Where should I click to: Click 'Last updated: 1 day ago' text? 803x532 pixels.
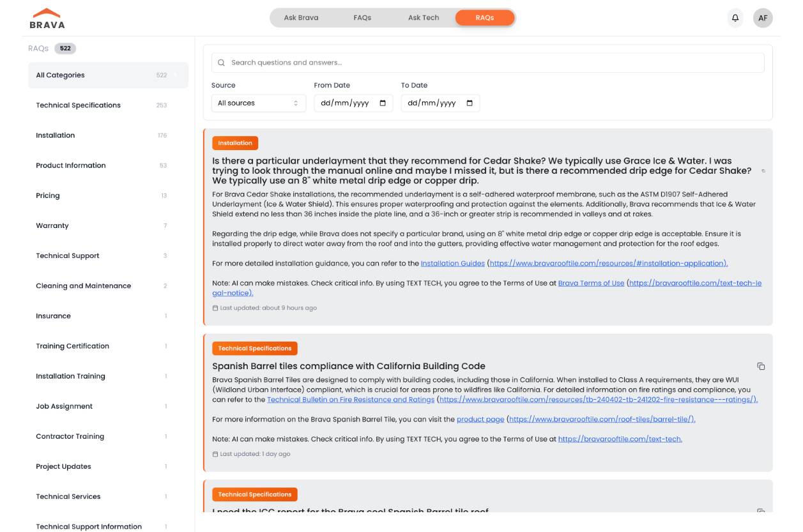(x=255, y=454)
